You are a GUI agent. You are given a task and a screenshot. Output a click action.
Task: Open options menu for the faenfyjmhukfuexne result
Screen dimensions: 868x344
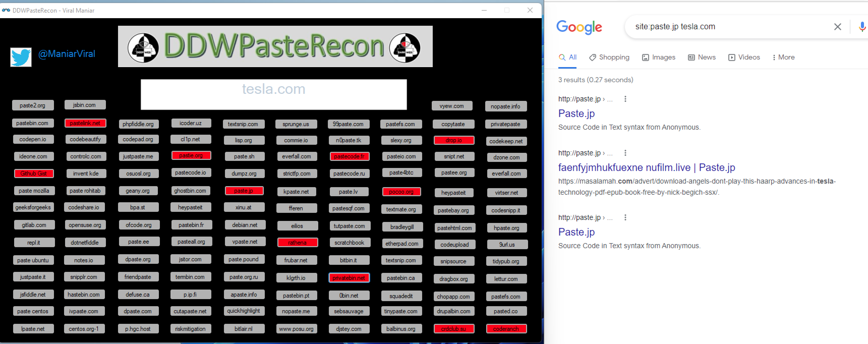point(625,153)
